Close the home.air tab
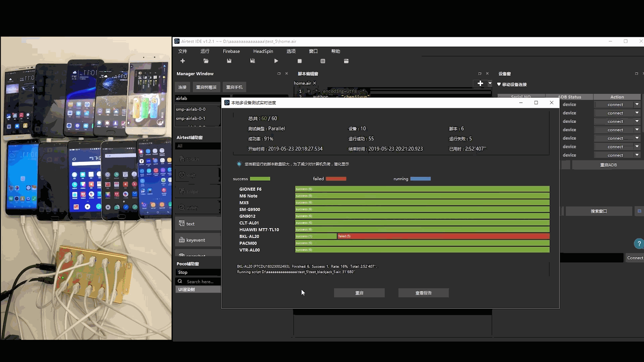 [315, 83]
